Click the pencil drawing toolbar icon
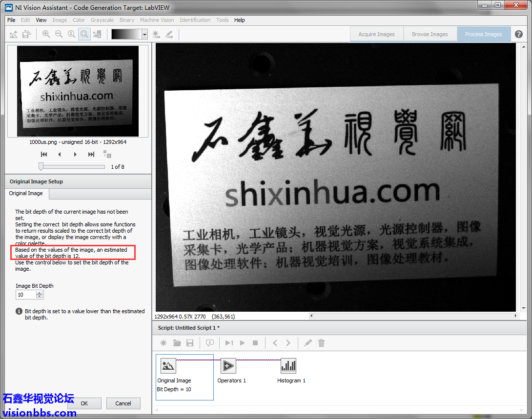 pyautogui.click(x=169, y=34)
